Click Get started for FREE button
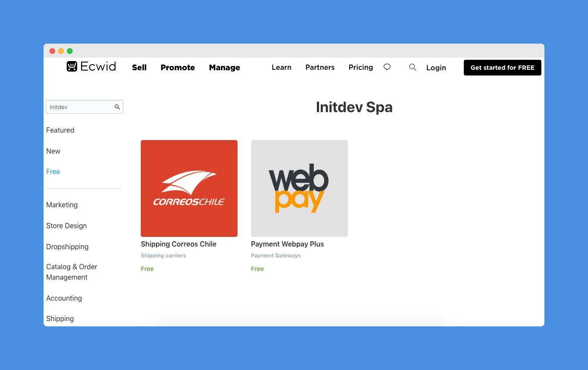The width and height of the screenshot is (588, 370). 503,68
